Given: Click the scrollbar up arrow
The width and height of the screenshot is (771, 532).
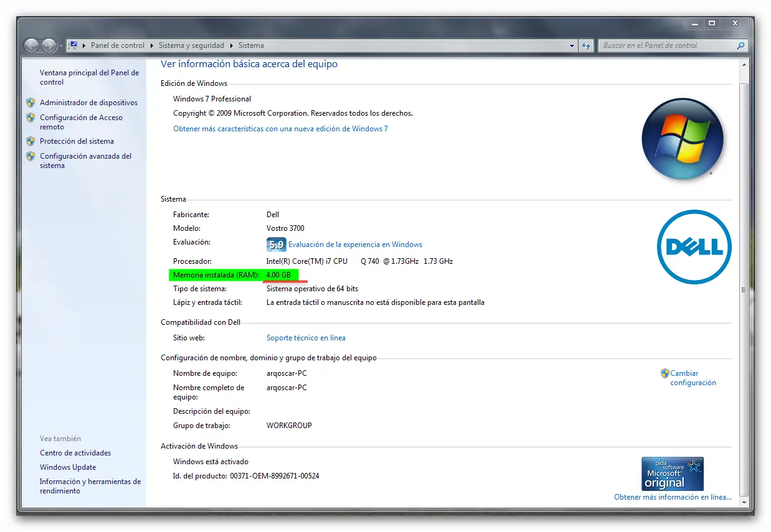Looking at the screenshot, I should pos(743,64).
